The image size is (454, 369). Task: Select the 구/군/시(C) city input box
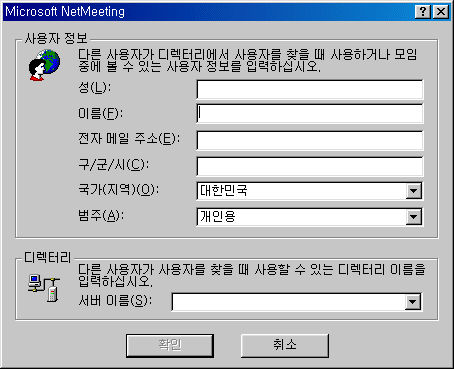click(310, 166)
